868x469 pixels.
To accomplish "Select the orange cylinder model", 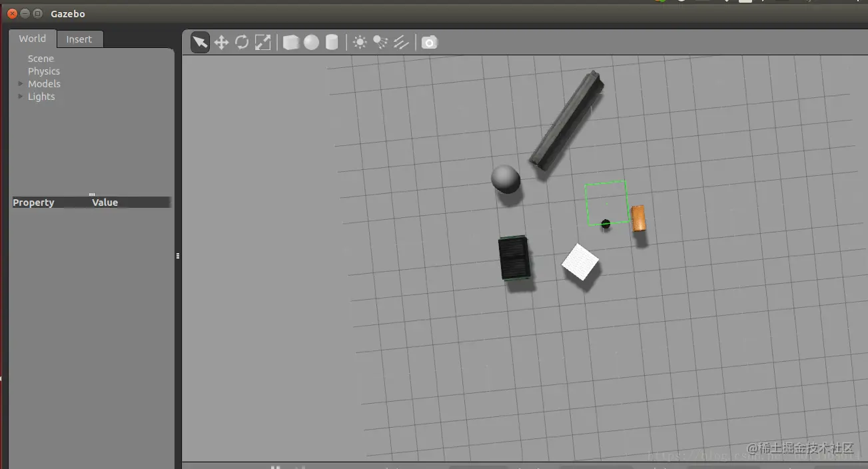I will tap(639, 218).
